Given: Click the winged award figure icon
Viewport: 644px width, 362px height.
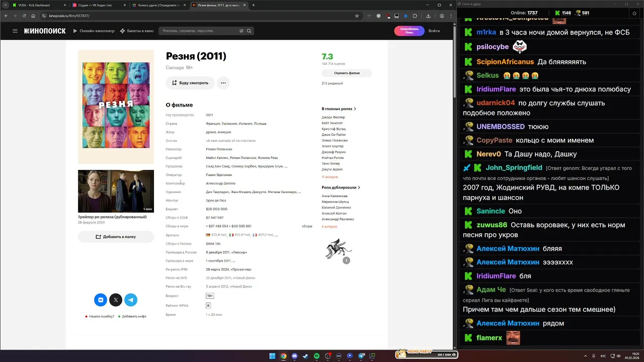Looking at the screenshot, I should coord(338,249).
